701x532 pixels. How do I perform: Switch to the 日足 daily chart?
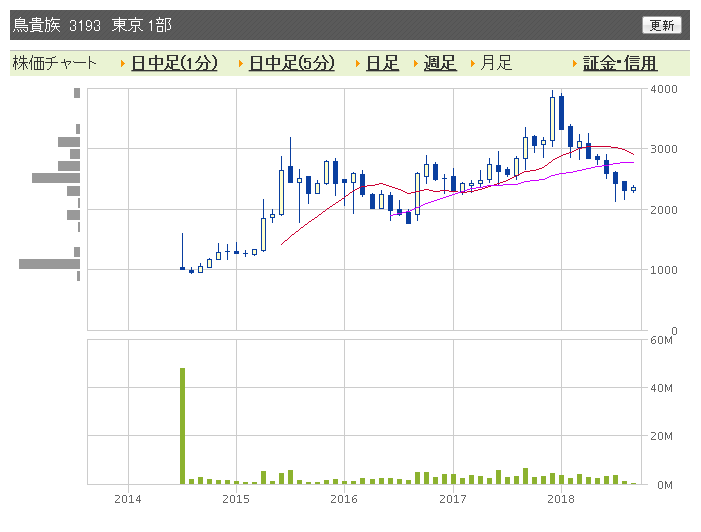(382, 63)
